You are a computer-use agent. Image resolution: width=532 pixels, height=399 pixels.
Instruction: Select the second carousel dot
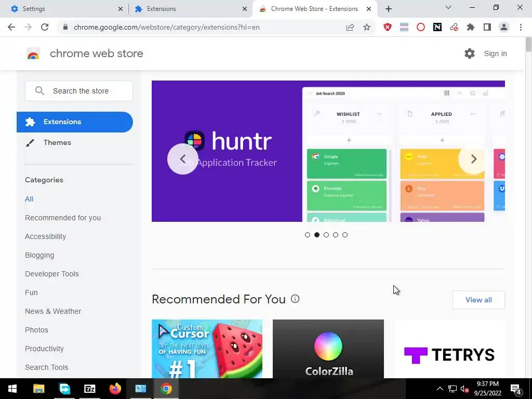(317, 235)
